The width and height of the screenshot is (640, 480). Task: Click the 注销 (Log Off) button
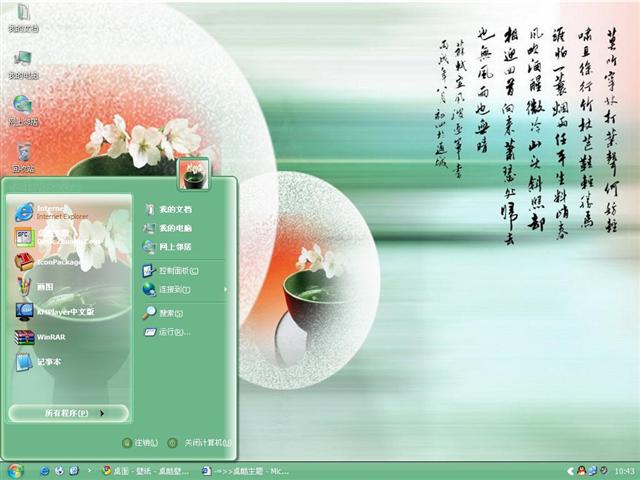[140, 442]
